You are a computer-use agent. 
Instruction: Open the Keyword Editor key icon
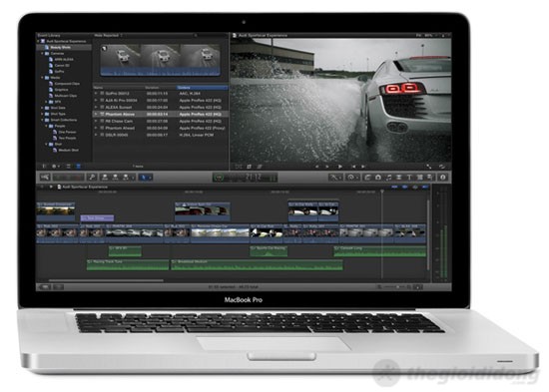coord(92,178)
